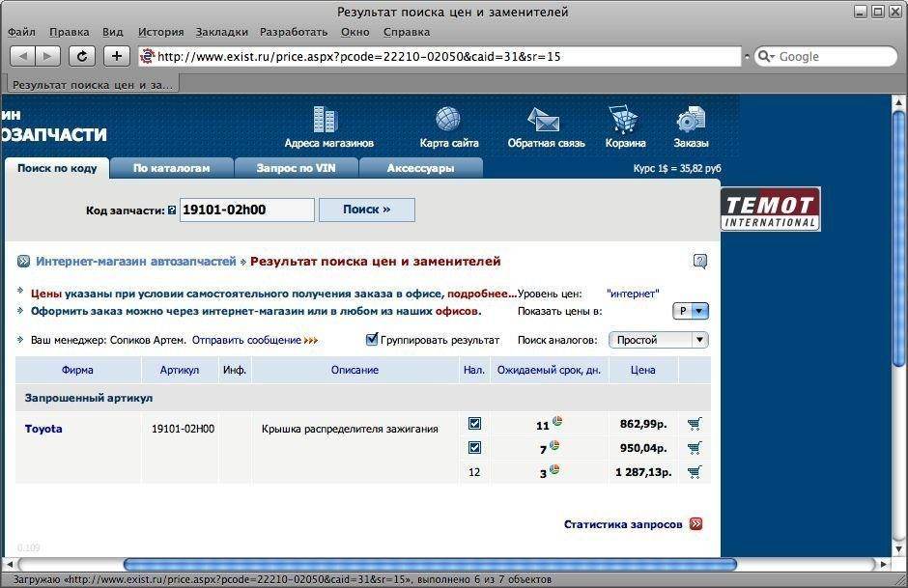
Task: Open the Google search engine dropdown
Action: 767,56
